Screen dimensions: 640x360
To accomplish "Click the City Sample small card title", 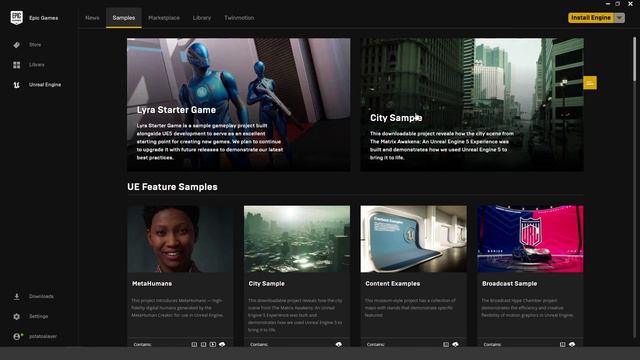I will pos(267,283).
